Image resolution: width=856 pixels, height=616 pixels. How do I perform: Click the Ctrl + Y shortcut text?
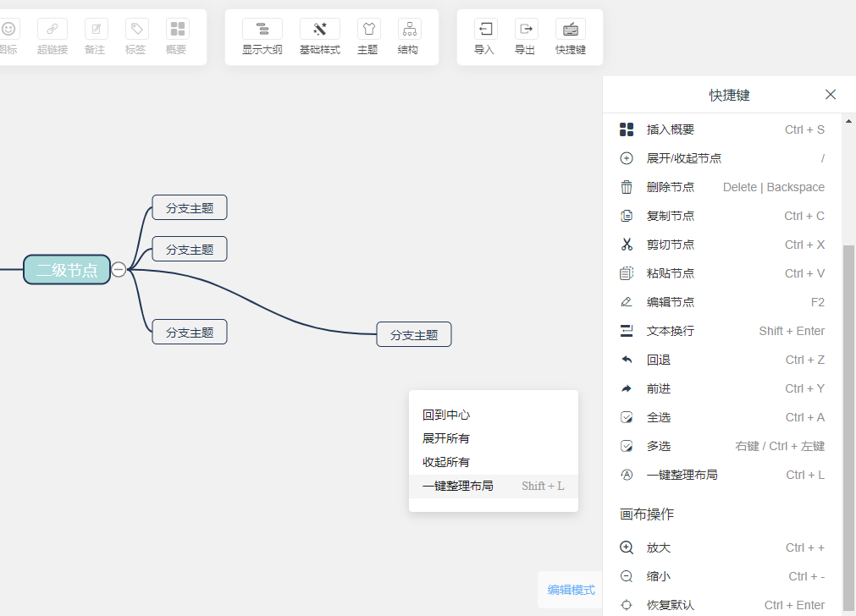(x=805, y=388)
